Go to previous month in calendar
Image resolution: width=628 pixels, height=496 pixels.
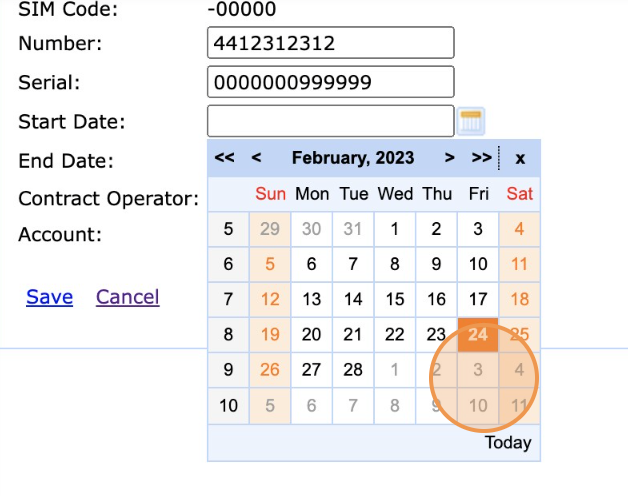pos(257,158)
